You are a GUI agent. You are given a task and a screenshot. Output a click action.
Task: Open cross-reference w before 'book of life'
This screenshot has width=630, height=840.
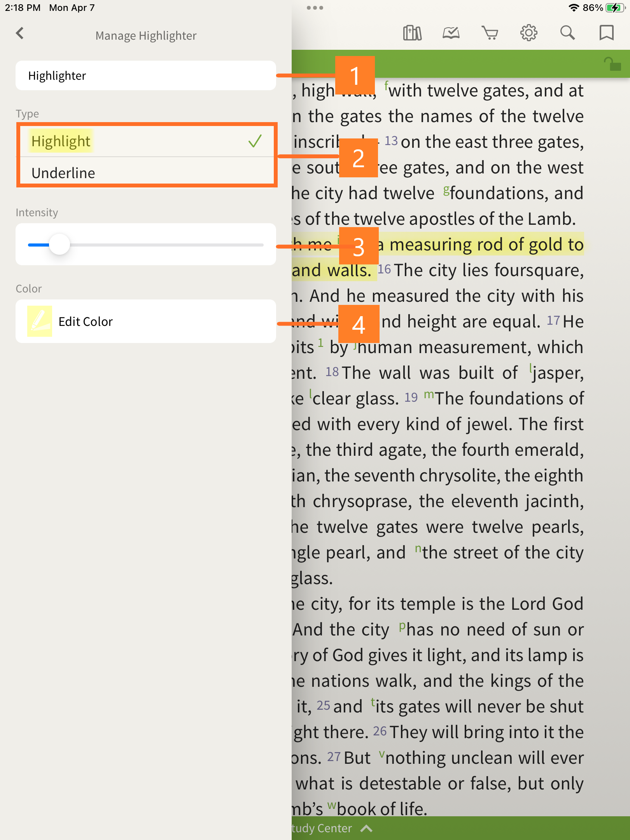tap(332, 805)
